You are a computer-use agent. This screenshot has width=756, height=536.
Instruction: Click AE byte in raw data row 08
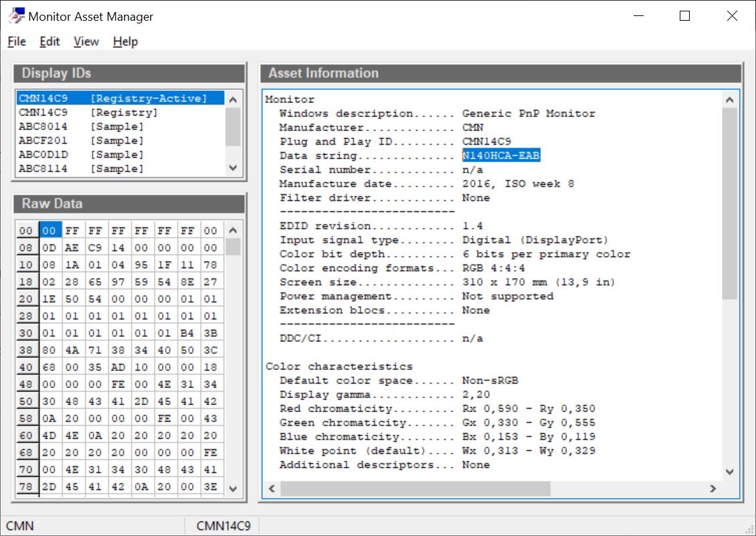coord(72,248)
